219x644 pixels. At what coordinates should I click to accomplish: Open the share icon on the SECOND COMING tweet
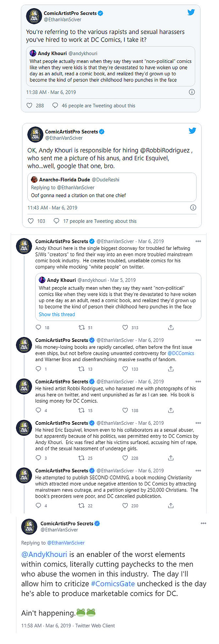[x=171, y=505]
